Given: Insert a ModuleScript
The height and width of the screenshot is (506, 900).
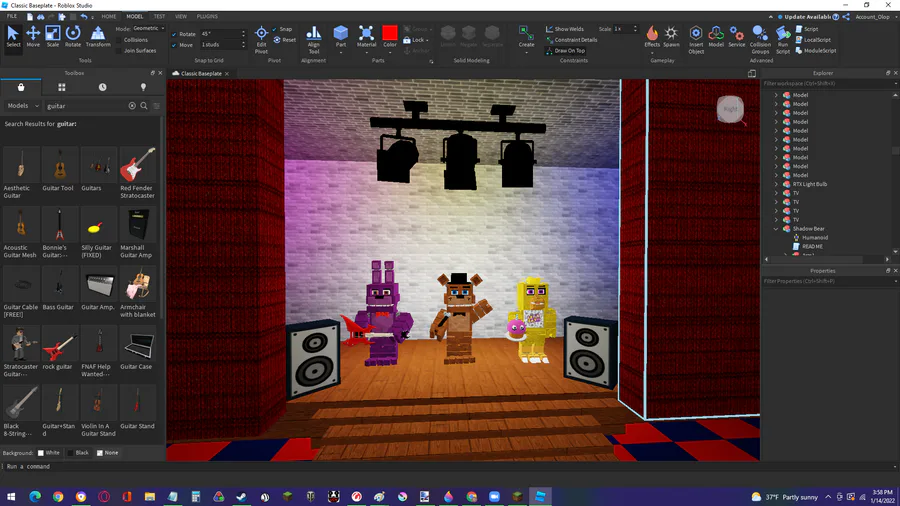Looking at the screenshot, I should 816,50.
